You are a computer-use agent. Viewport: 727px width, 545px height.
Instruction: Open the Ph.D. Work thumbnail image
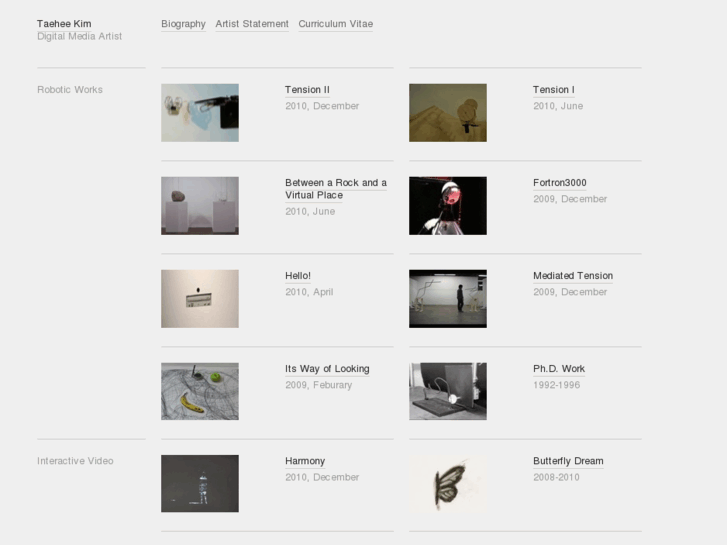448,391
